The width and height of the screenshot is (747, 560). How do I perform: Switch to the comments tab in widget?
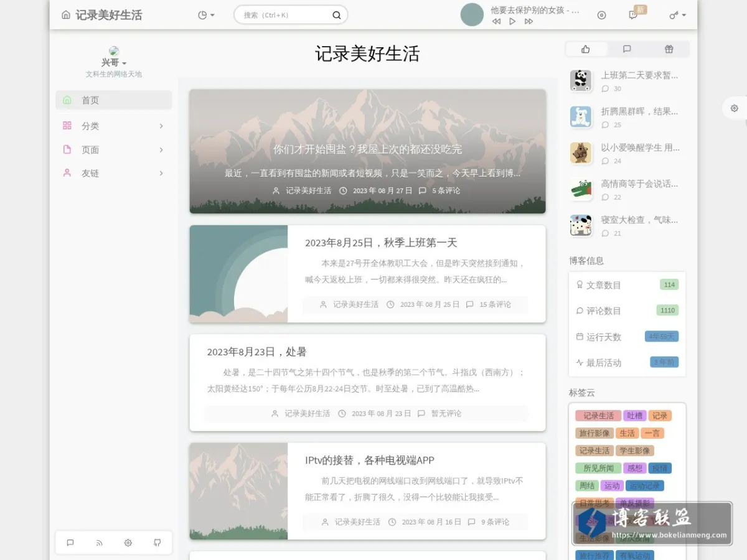[x=627, y=49]
